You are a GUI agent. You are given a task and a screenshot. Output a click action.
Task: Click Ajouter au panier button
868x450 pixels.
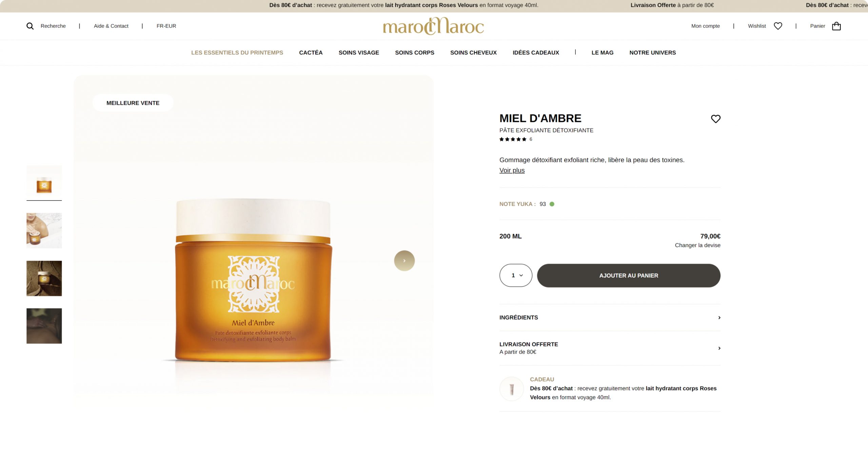[629, 276]
